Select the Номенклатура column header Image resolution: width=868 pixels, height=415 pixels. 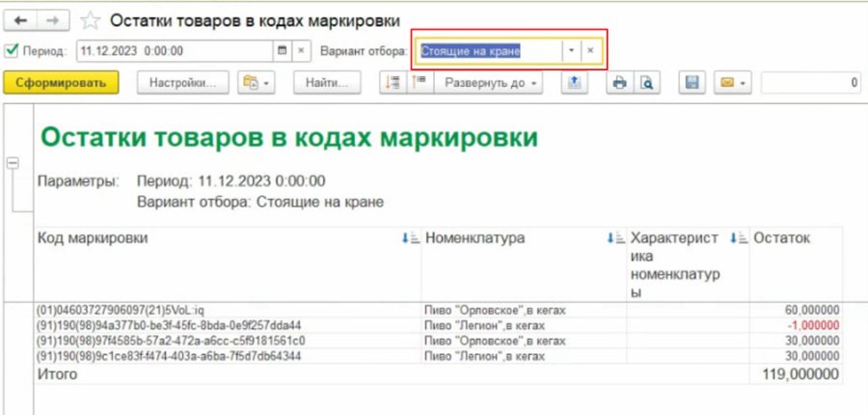click(x=475, y=238)
